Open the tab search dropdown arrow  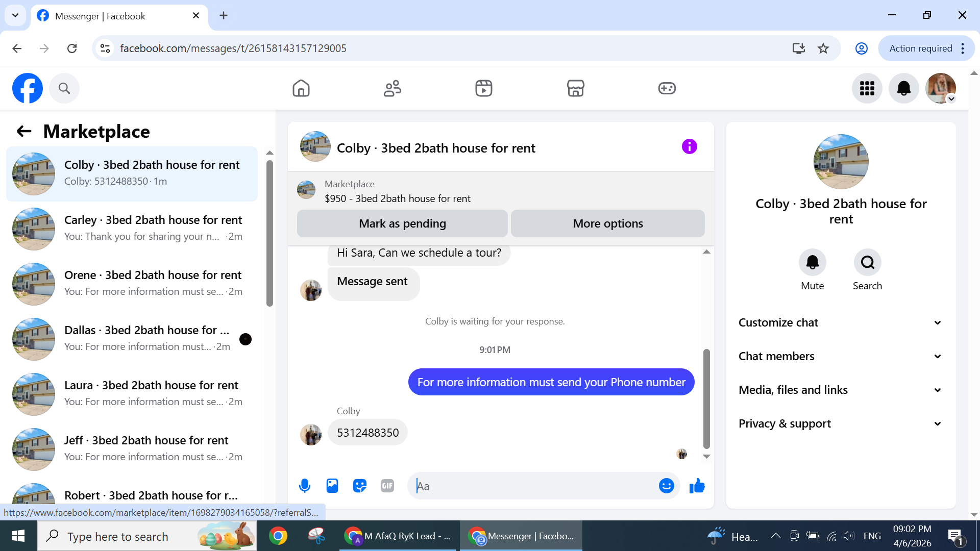tap(15, 15)
